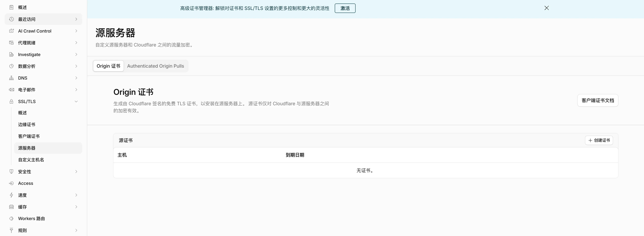This screenshot has height=236, width=644.
Task: Switch to Authenticated Origin Pulls tab
Action: tap(156, 66)
